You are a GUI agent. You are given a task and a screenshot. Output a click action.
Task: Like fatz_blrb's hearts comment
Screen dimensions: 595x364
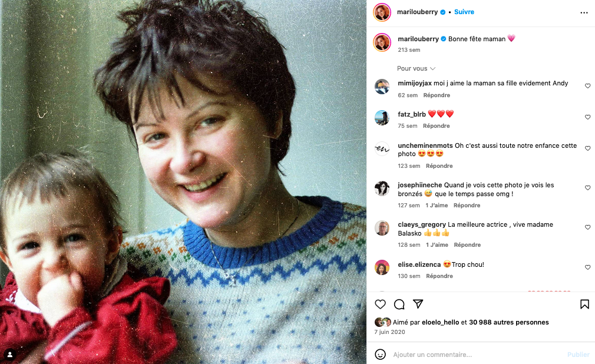(587, 117)
